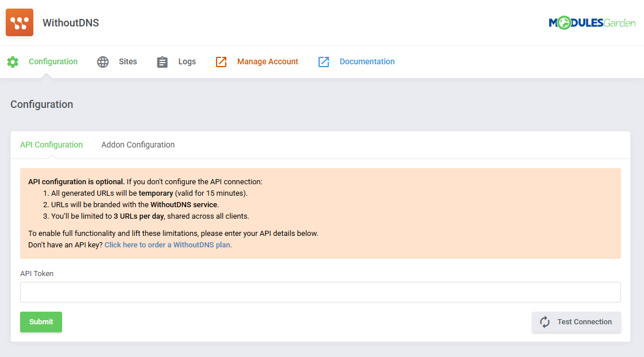This screenshot has height=357, width=644.
Task: Click the Test Connection button
Action: click(576, 322)
